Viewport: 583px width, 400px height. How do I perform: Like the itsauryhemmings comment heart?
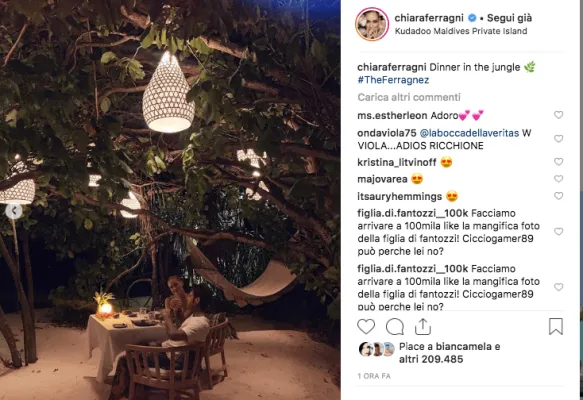click(558, 196)
